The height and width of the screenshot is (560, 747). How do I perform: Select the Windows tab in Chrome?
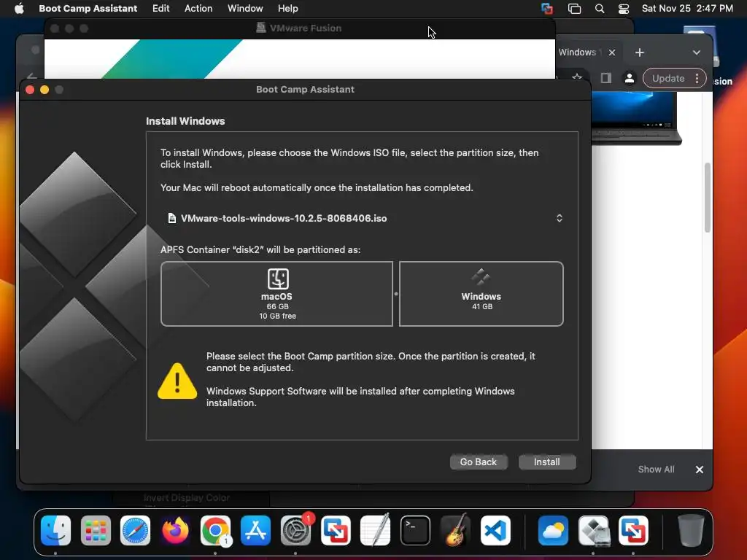[578, 52]
